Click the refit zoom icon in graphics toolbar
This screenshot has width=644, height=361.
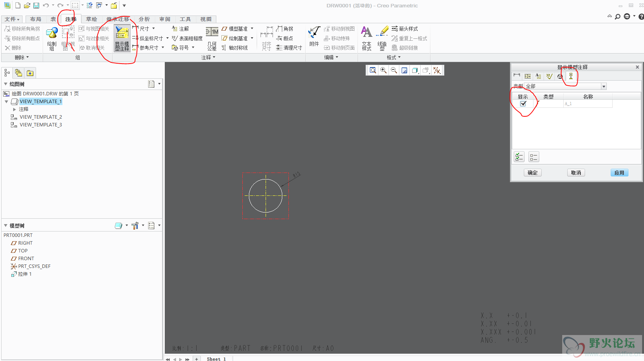point(373,70)
